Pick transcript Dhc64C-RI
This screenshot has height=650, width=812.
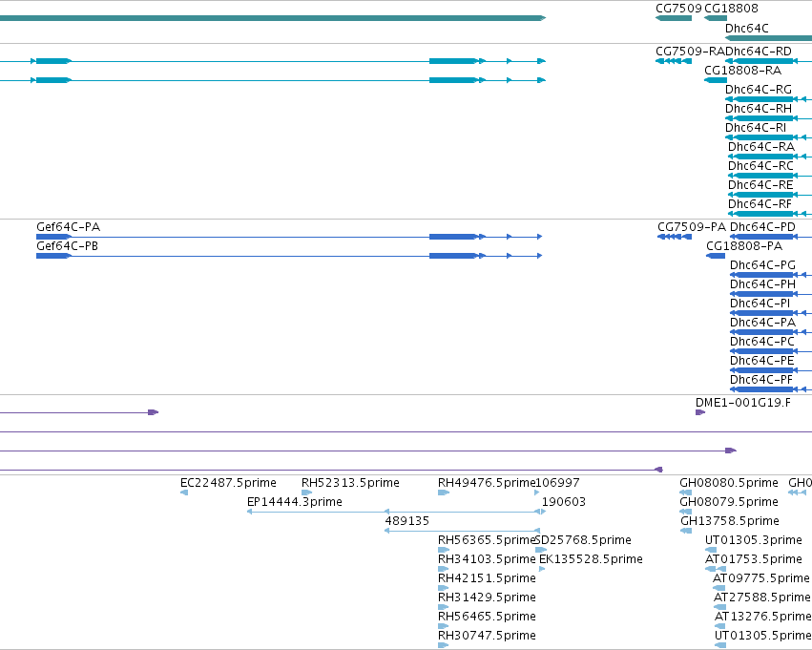pos(756,128)
